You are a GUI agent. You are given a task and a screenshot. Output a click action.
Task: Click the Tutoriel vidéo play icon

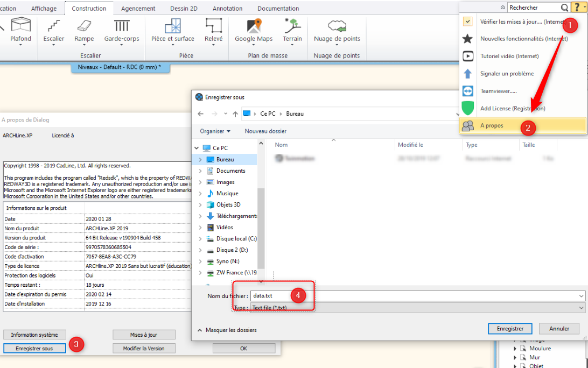click(467, 56)
